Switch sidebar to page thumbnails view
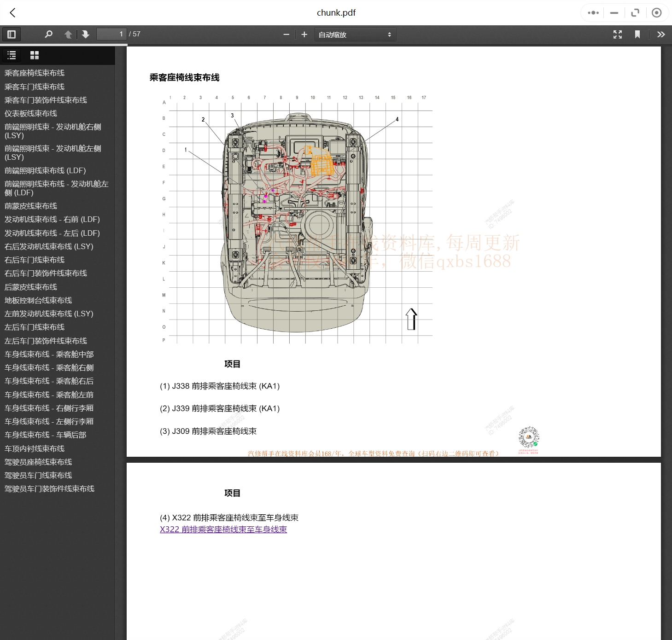Viewport: 672px width, 640px height. (35, 55)
